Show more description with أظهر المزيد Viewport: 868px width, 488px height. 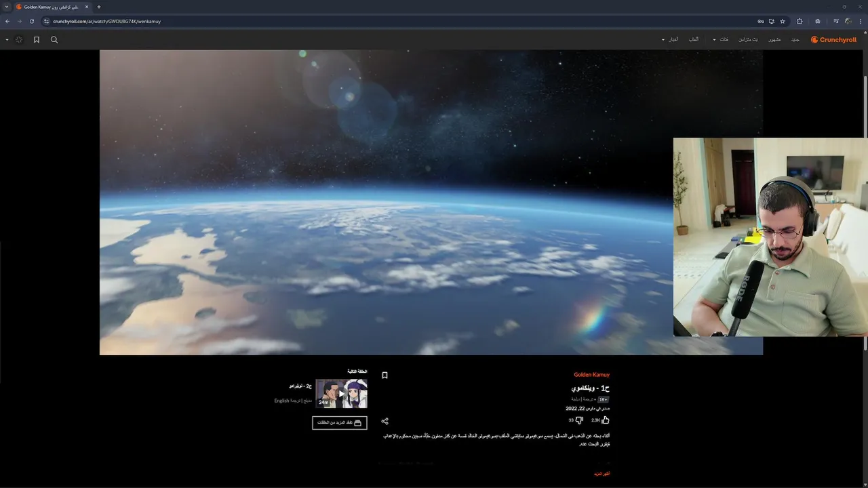[x=601, y=474]
